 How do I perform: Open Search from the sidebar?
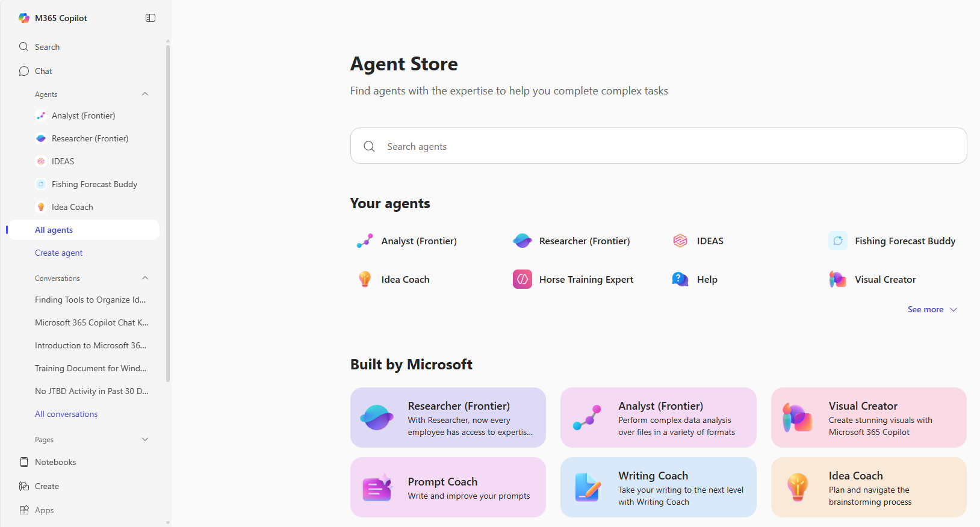coord(46,46)
